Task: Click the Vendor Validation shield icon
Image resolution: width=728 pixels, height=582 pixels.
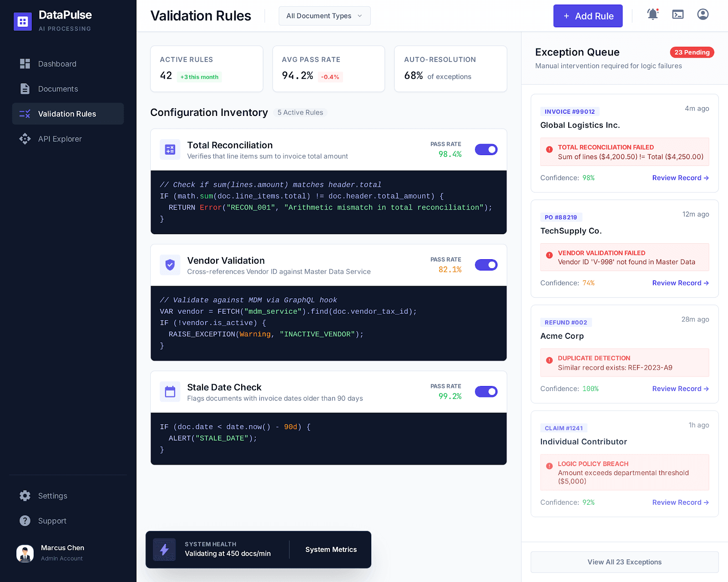Action: pos(170,265)
